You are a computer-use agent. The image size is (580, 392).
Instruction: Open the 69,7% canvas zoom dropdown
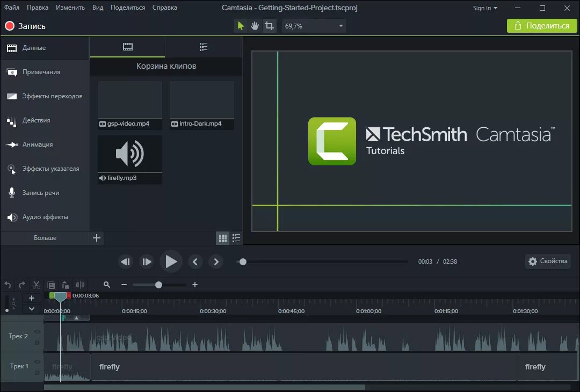[314, 26]
